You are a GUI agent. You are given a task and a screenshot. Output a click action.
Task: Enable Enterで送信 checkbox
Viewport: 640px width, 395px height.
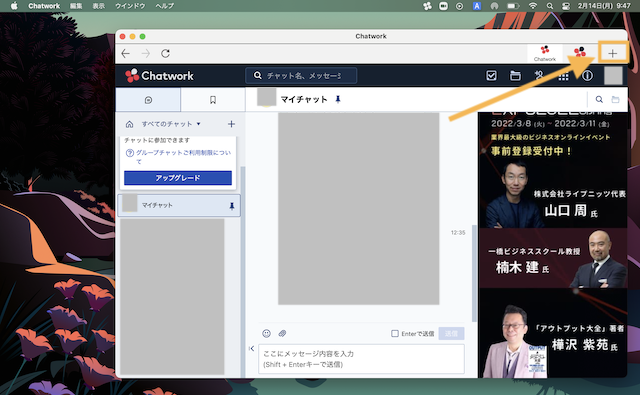(395, 333)
